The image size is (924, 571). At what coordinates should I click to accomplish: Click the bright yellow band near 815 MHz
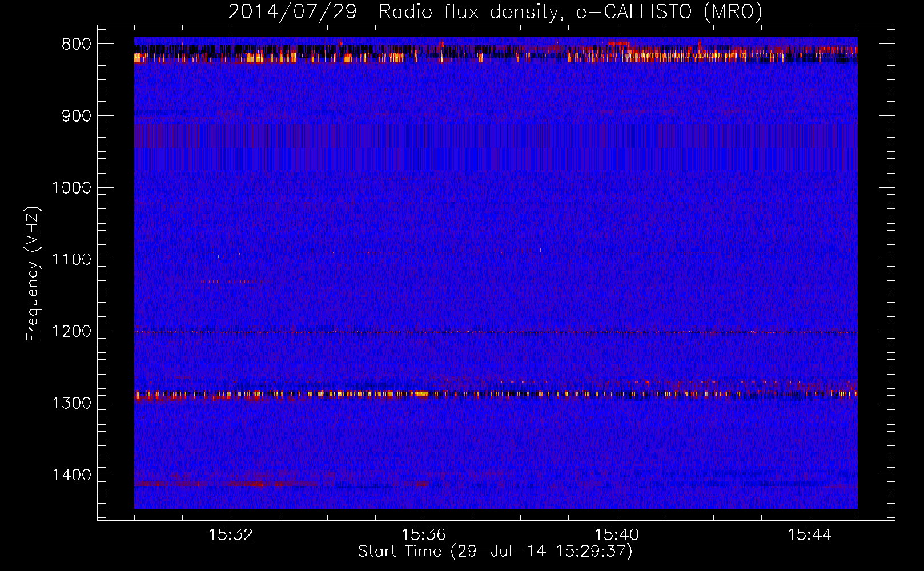pos(496,56)
